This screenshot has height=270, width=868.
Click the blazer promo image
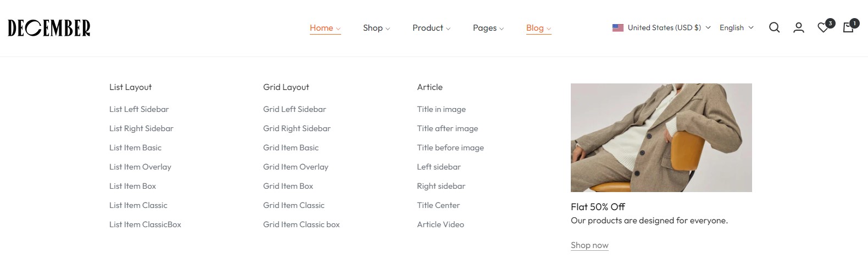pos(661,138)
